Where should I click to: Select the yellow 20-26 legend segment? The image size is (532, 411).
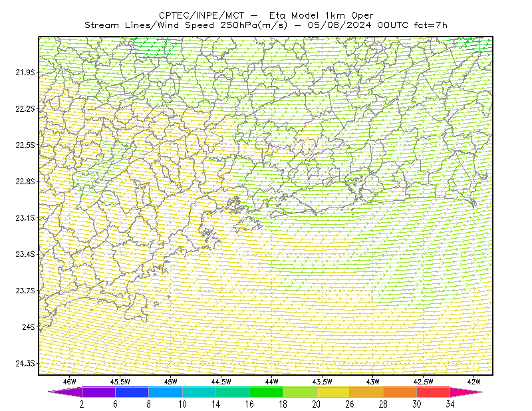tap(333, 392)
